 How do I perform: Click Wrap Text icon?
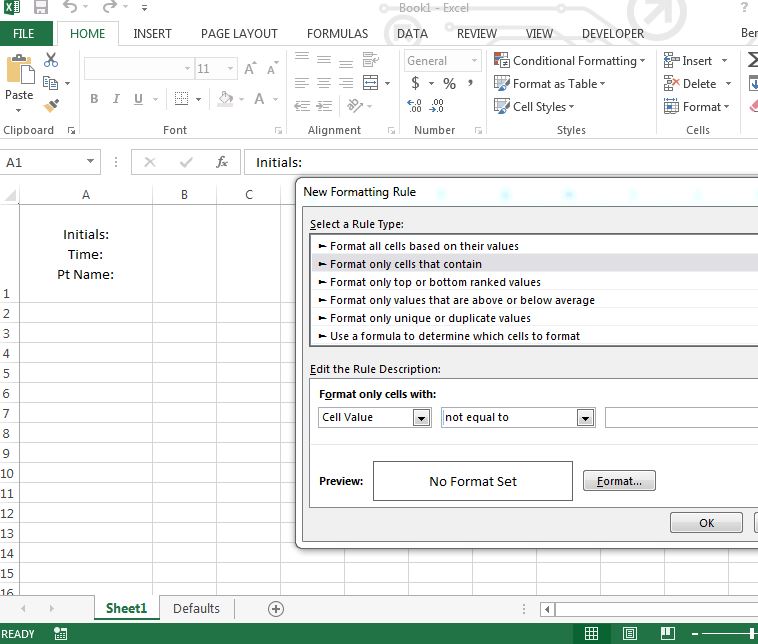(371, 60)
